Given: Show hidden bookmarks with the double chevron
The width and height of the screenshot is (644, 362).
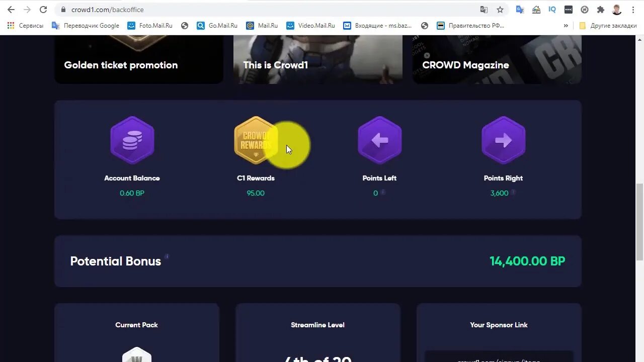Looking at the screenshot, I should [566, 26].
